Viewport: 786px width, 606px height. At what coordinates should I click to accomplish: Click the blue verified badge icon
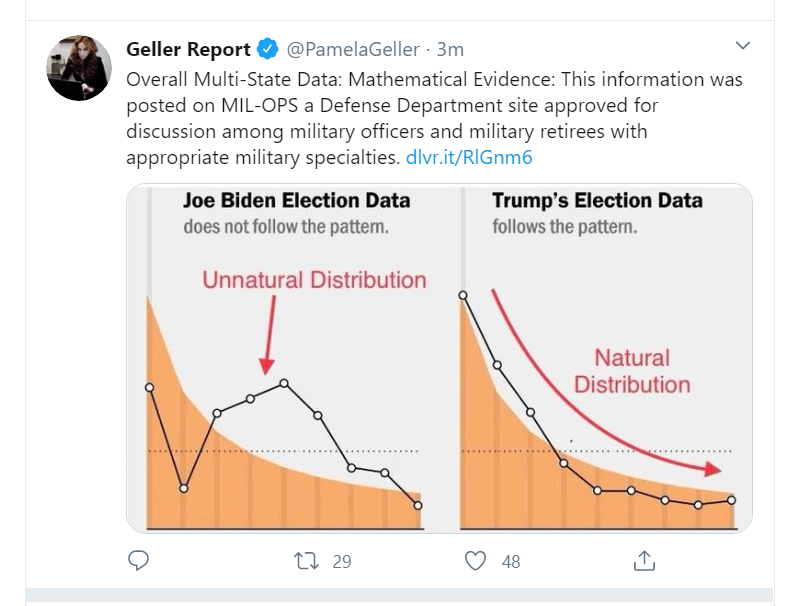click(268, 49)
